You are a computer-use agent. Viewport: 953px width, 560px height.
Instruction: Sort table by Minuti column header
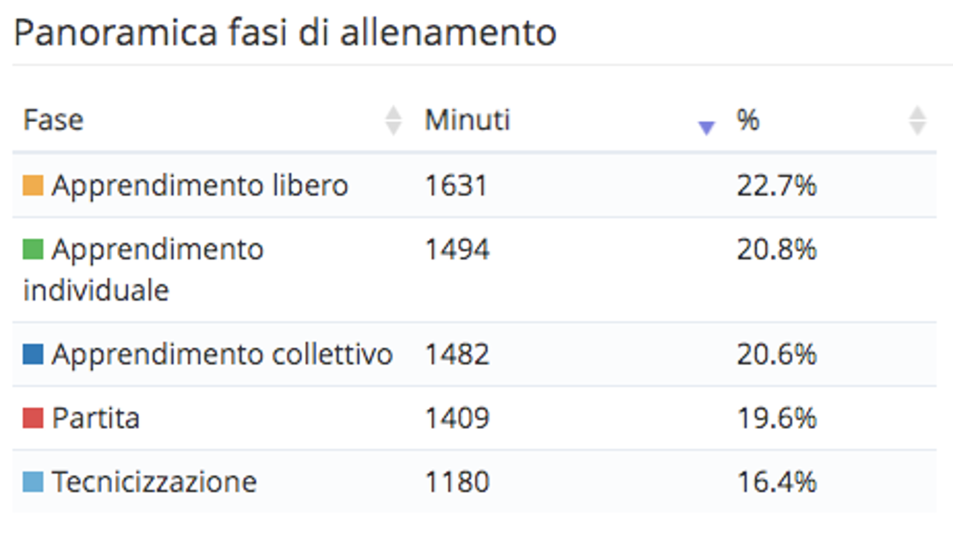coord(467,120)
